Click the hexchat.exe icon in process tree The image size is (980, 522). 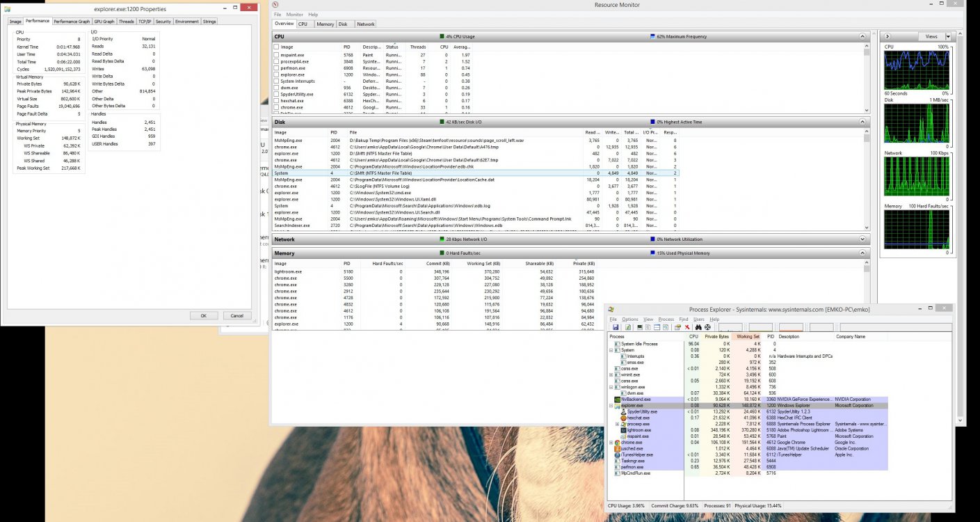(623, 418)
